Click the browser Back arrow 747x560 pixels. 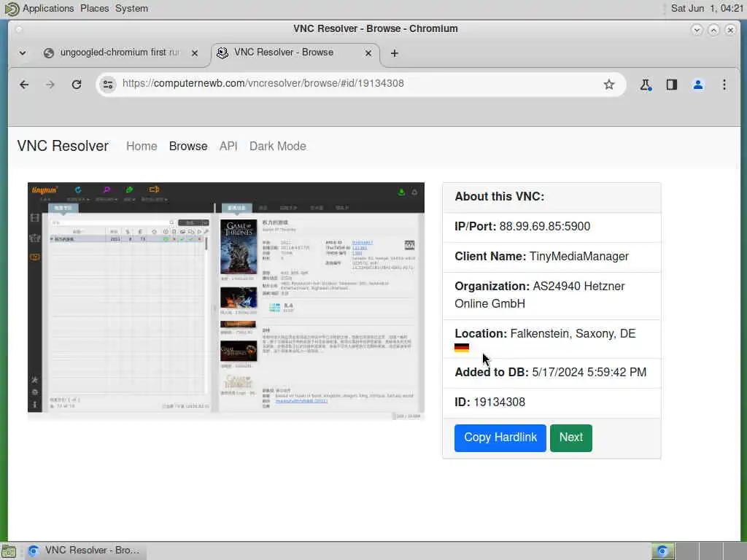point(24,85)
